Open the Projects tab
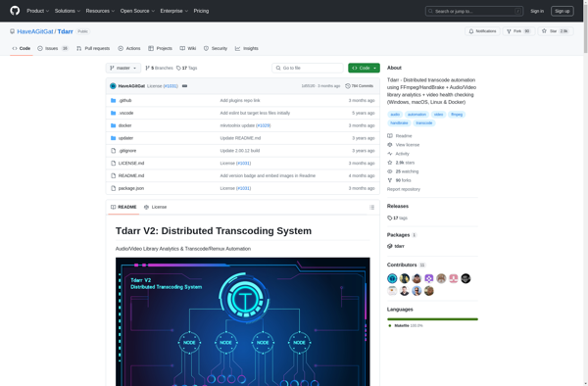Screen dimensions: 588x386 click(160, 48)
